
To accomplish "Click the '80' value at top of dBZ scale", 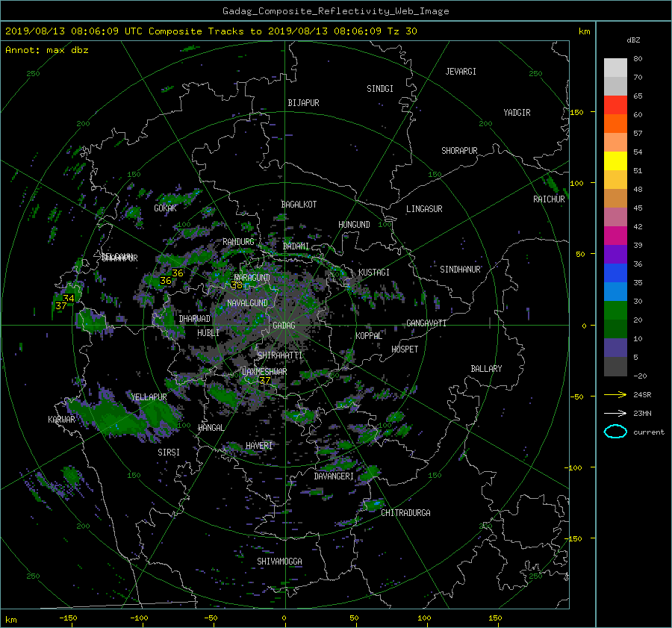I will [x=638, y=59].
